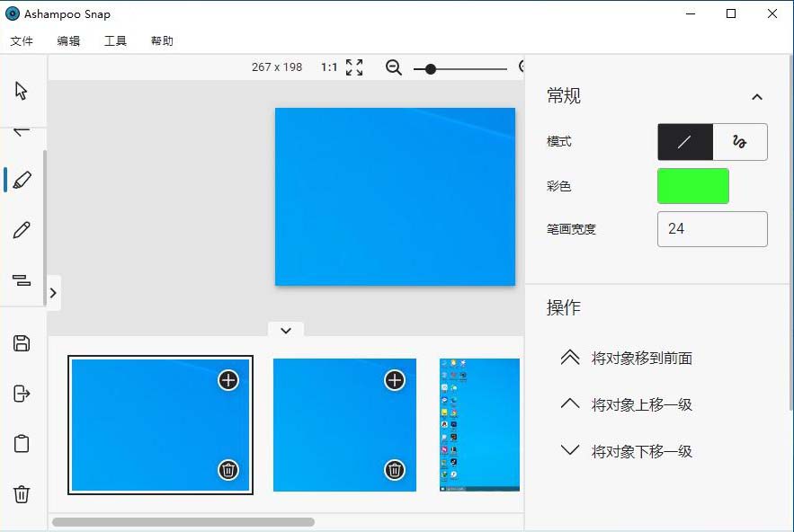
Task: Add the first thumbnail with plus icon
Action: [x=228, y=380]
